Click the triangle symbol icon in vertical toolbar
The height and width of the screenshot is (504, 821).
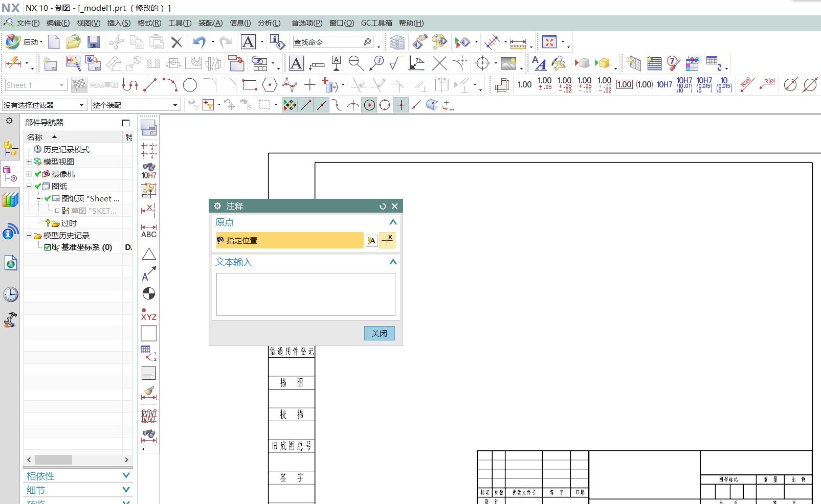[149, 254]
